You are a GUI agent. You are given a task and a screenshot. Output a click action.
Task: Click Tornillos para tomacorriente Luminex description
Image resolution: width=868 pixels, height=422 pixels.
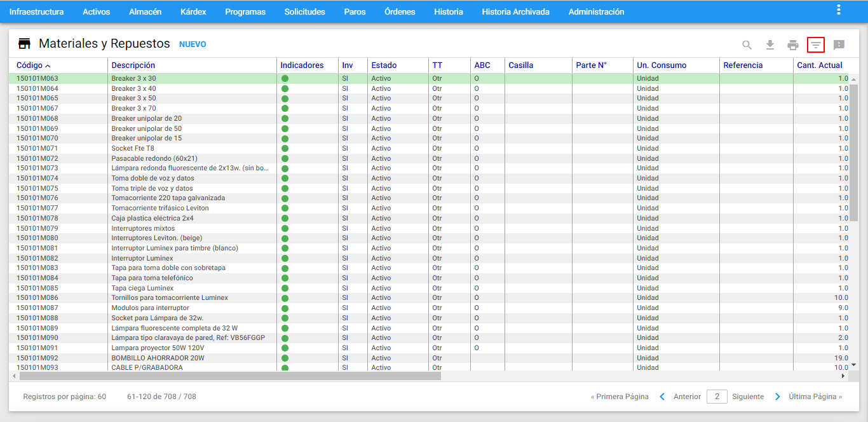click(x=170, y=298)
